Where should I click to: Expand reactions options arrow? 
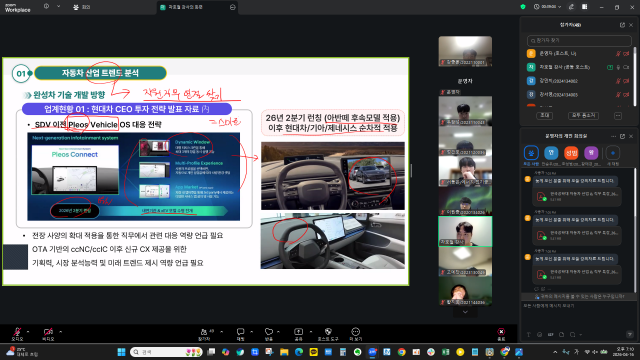pyautogui.click(x=278, y=331)
